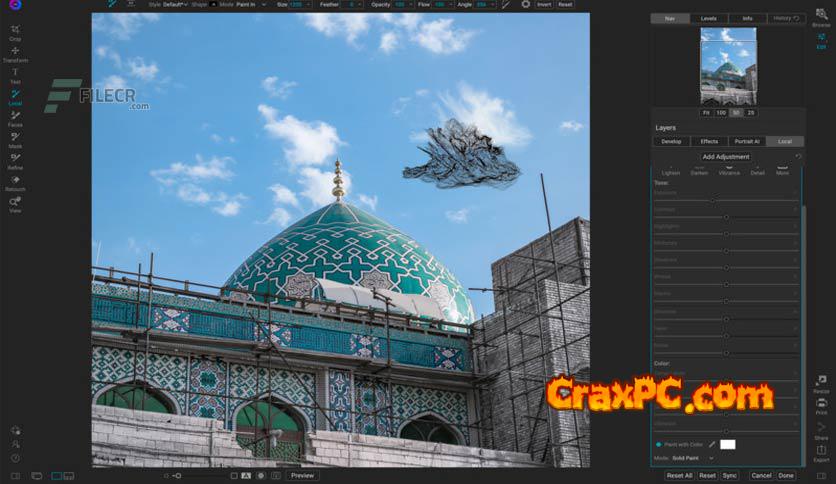Open the Browse module

821,15
